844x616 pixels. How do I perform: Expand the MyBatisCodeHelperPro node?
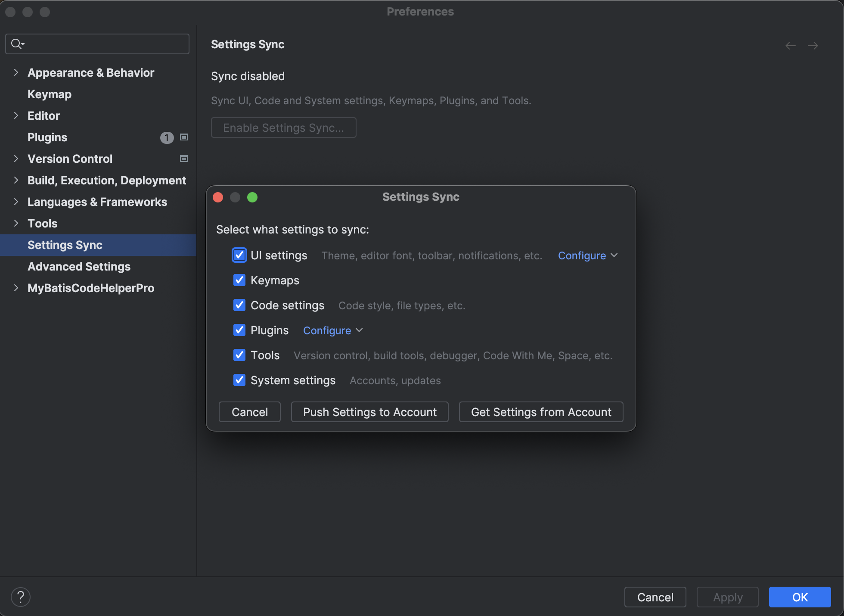(x=16, y=288)
